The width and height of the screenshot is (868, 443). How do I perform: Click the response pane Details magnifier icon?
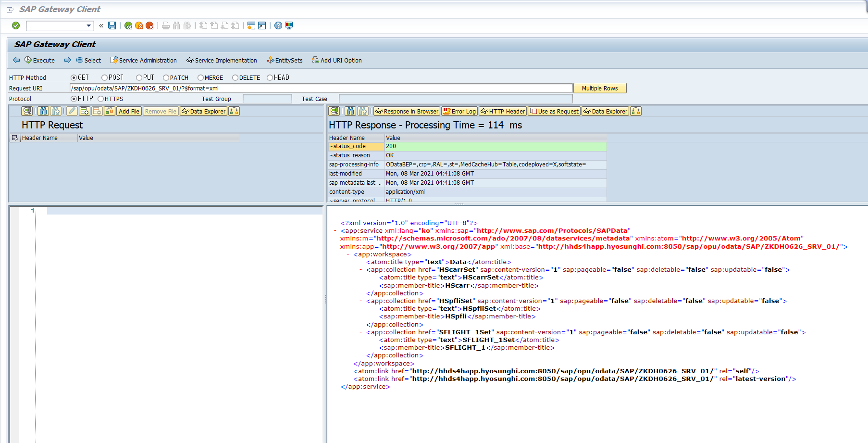pyautogui.click(x=334, y=111)
